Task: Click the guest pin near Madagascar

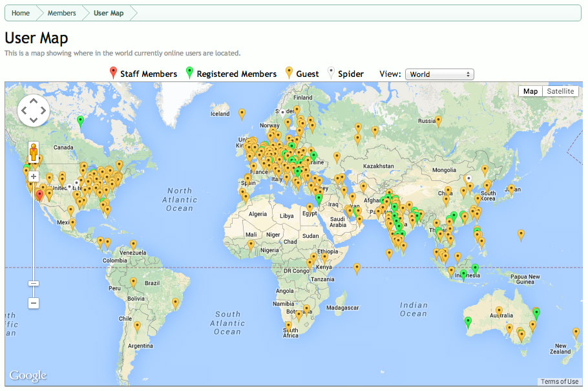Action: tap(357, 268)
